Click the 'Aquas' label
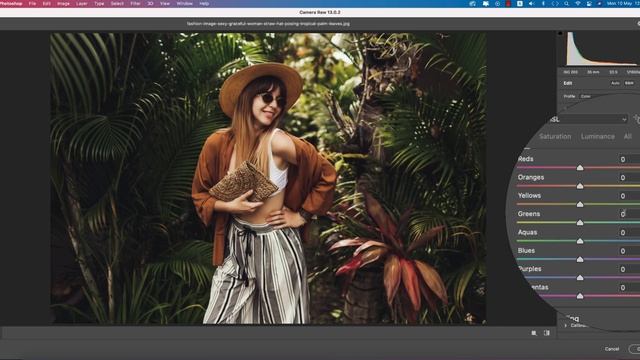 [527, 232]
